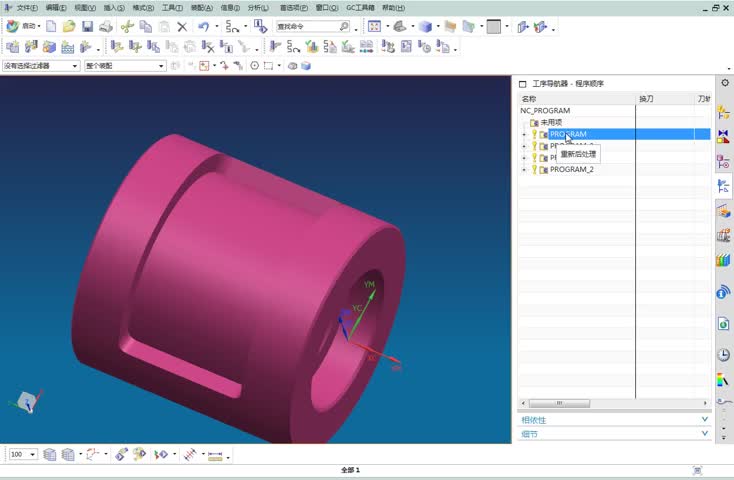The height and width of the screenshot is (480, 734).
Task: Expand the selected PROGRAM tree node
Action: (524, 134)
